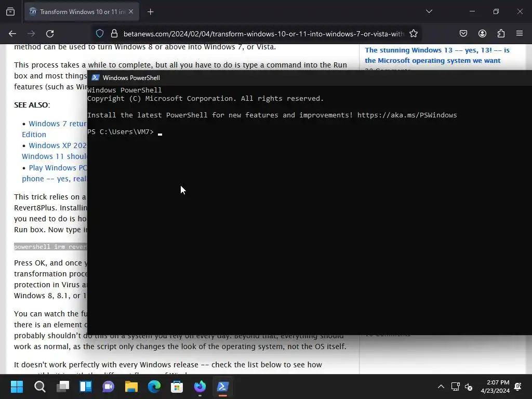
Task: Open Task View on taskbar
Action: coord(63,387)
